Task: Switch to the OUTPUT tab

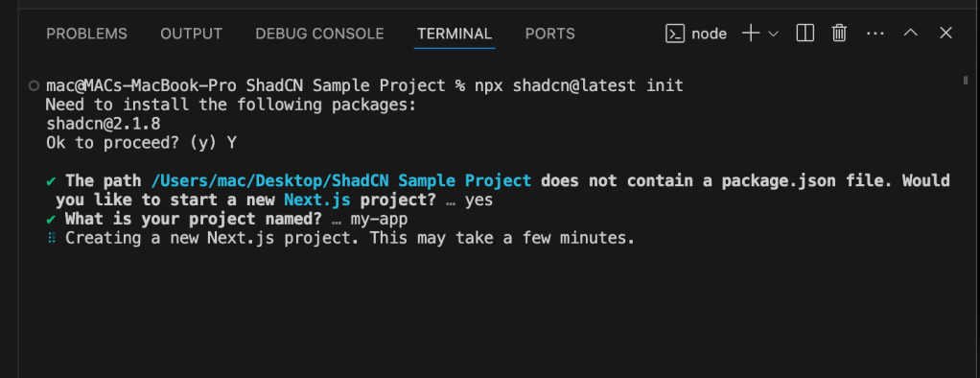Action: coord(191,34)
